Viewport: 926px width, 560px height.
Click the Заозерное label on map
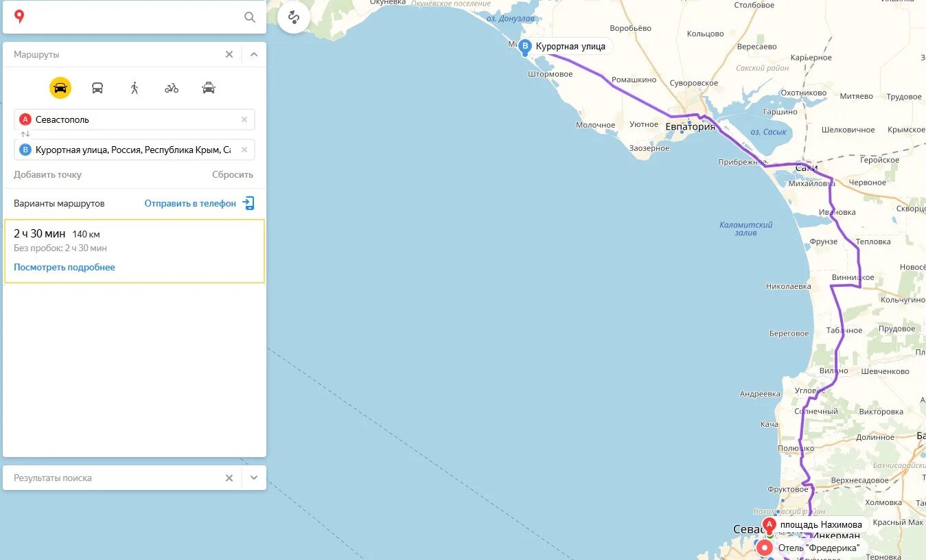(x=649, y=148)
